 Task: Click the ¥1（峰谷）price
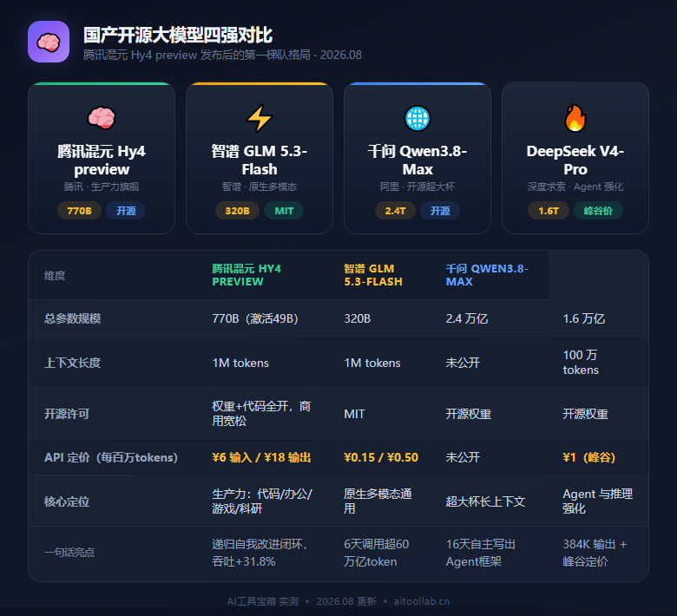coord(589,457)
